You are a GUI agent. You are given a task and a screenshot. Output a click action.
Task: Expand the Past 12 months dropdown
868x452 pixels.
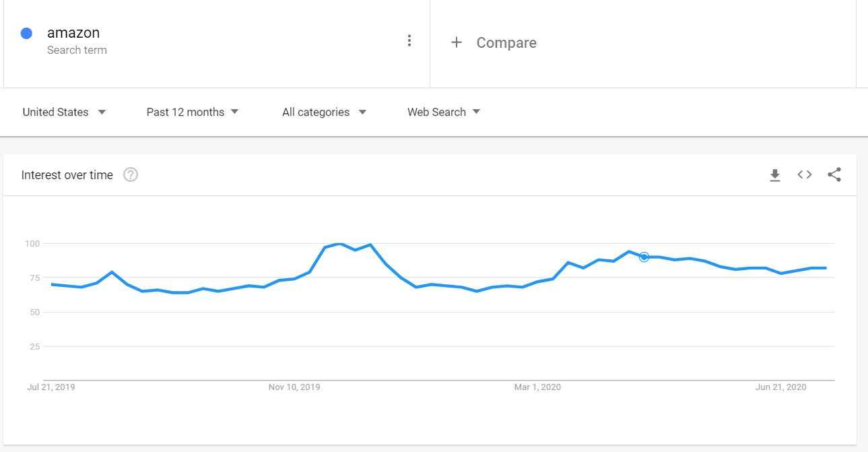[x=193, y=112]
